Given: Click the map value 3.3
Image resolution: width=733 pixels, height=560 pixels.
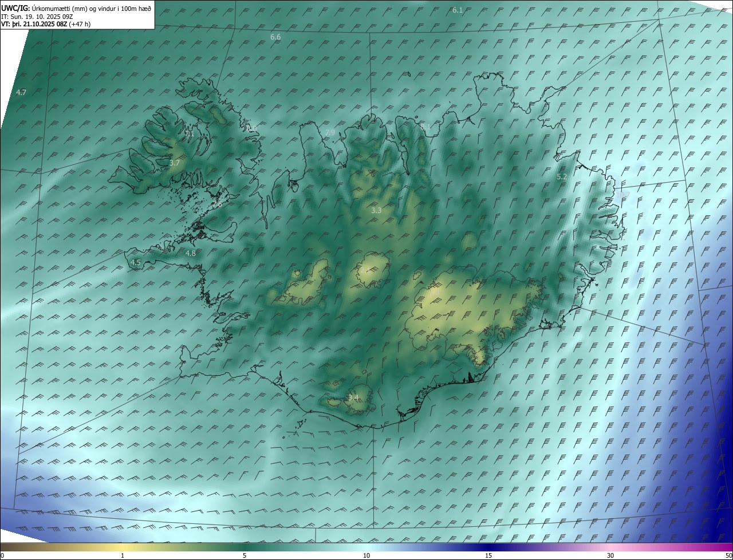Looking at the screenshot, I should [x=376, y=211].
